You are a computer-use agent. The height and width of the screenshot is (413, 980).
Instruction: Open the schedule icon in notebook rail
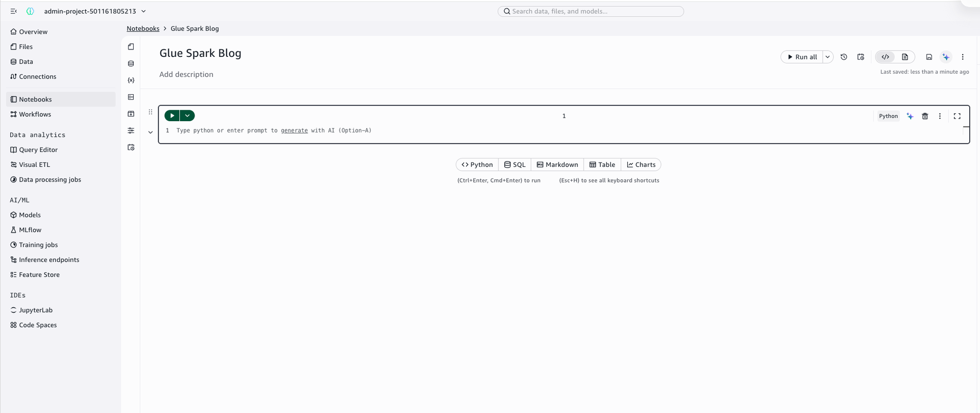click(x=131, y=147)
